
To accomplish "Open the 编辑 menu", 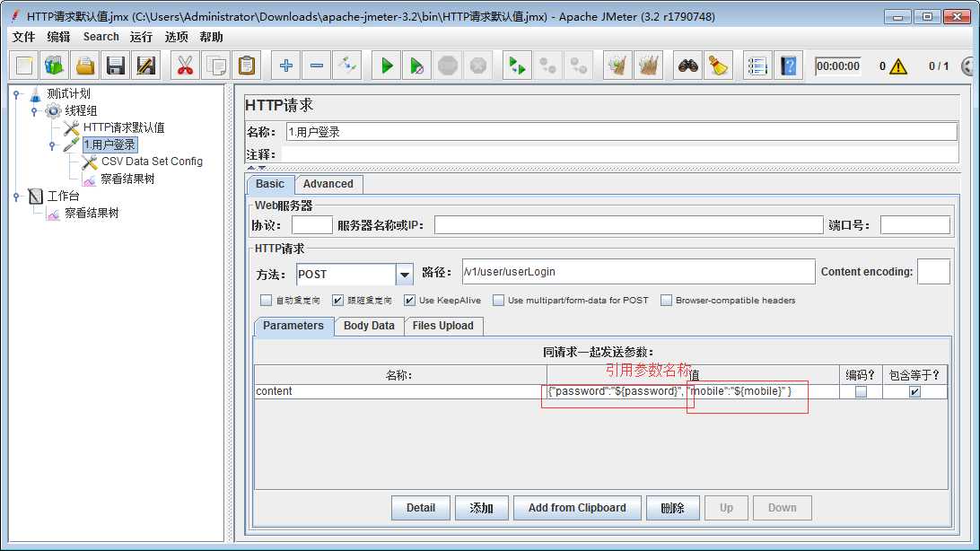I will click(x=58, y=37).
